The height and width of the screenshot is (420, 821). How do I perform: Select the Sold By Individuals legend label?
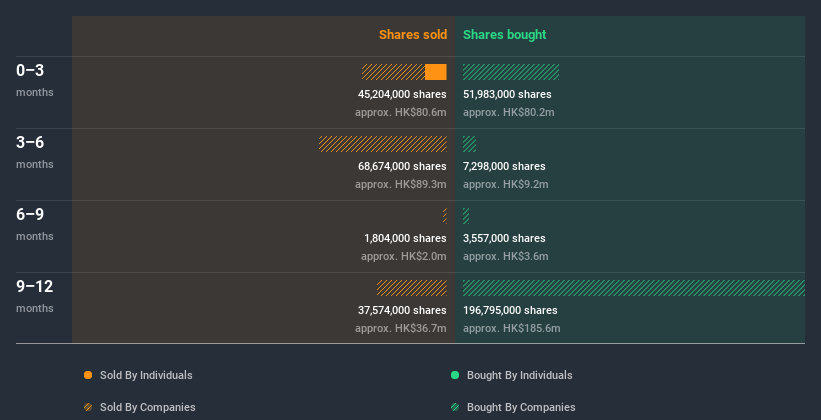(146, 375)
